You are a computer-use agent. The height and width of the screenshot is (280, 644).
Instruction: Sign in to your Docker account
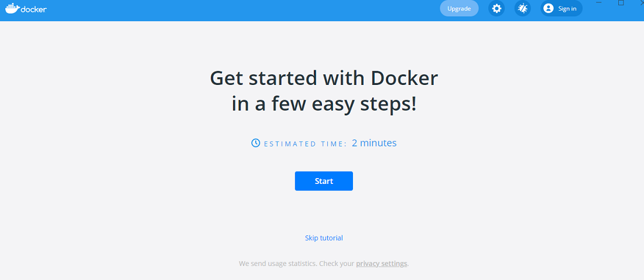(x=561, y=8)
